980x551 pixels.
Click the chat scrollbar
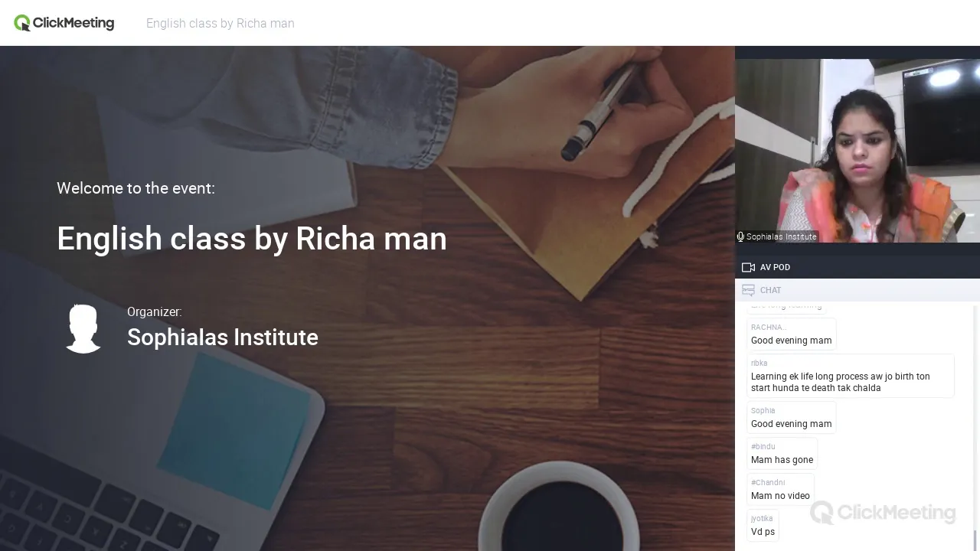click(x=975, y=426)
